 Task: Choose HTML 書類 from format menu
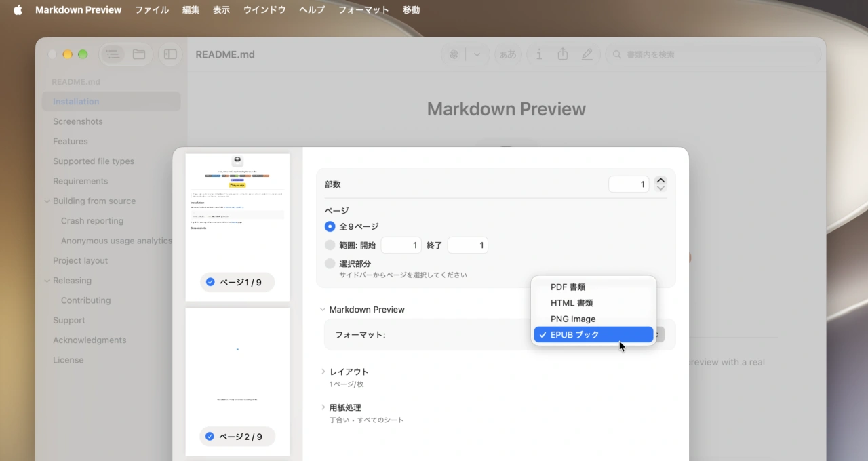pos(593,303)
